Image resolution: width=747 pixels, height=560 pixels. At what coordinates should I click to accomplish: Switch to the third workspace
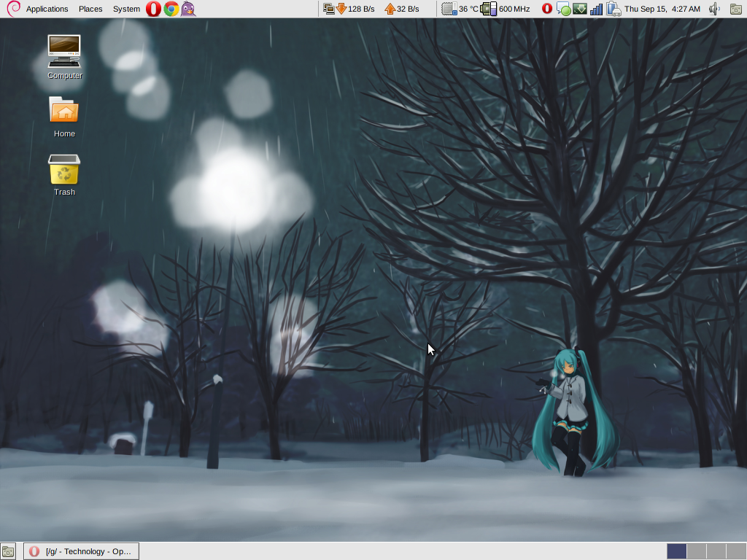pyautogui.click(x=716, y=551)
